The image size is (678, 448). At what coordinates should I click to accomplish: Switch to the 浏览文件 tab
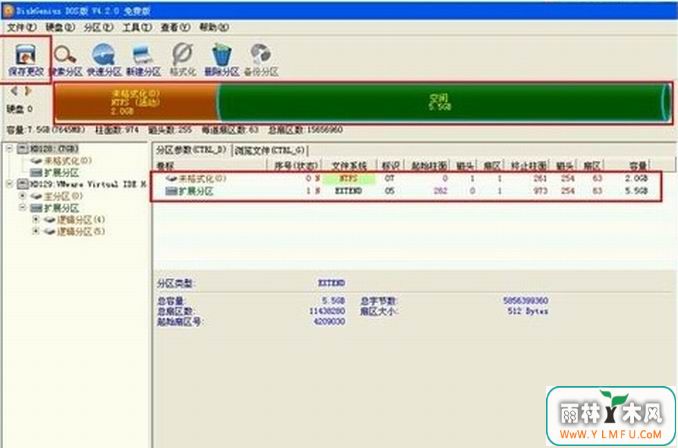(270, 150)
